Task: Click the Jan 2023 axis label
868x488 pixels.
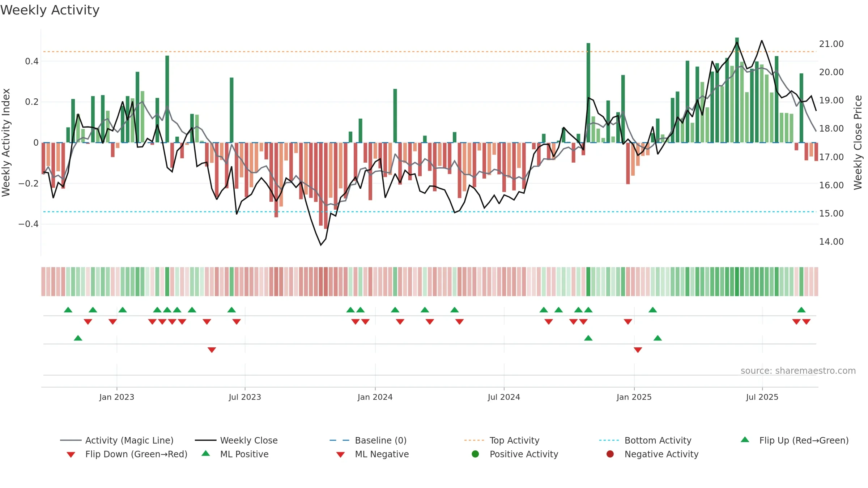Action: coord(117,397)
